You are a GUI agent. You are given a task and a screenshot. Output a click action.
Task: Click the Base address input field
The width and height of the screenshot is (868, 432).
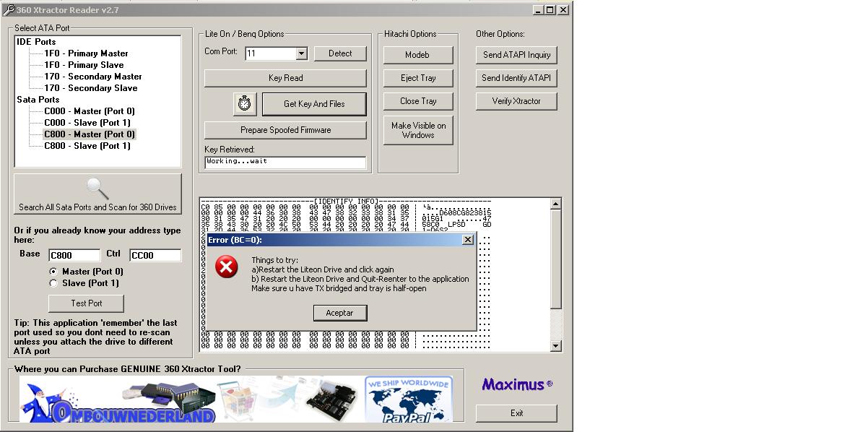click(74, 255)
